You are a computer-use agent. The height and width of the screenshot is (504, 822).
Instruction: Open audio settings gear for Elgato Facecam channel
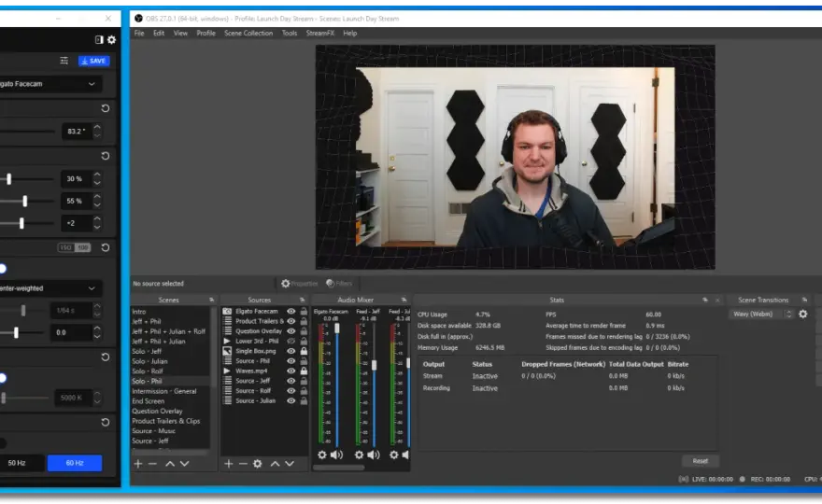(x=322, y=455)
